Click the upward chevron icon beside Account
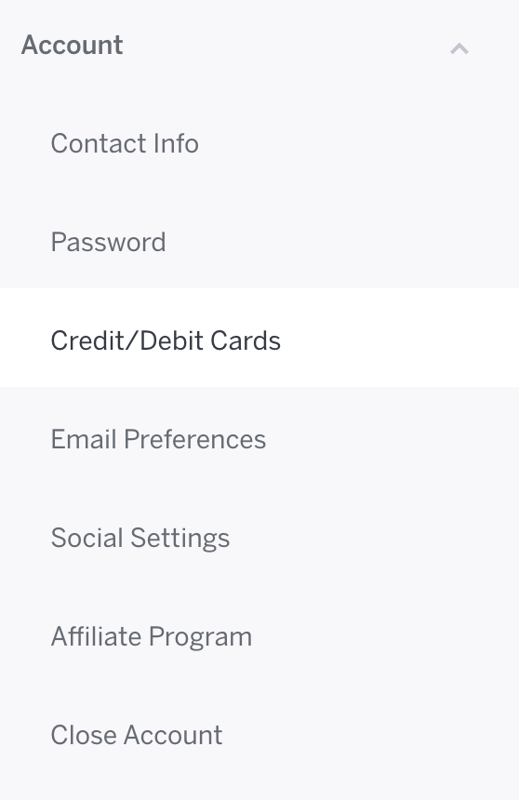 click(x=459, y=48)
